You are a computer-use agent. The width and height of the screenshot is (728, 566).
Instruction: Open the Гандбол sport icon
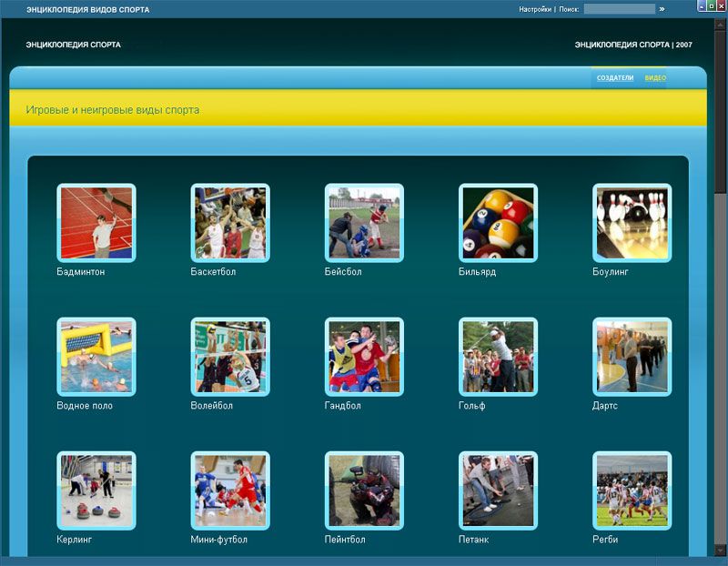point(364,357)
